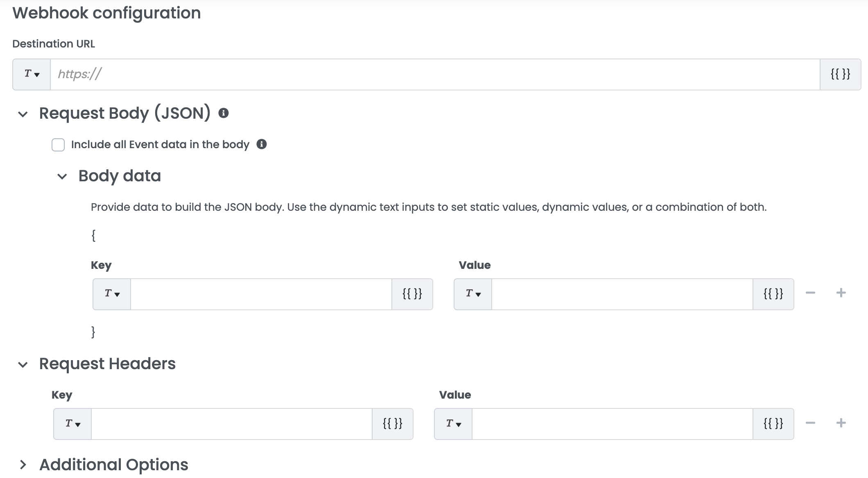868x478 pixels.
Task: Open Body data Key type dropdown
Action: [112, 294]
